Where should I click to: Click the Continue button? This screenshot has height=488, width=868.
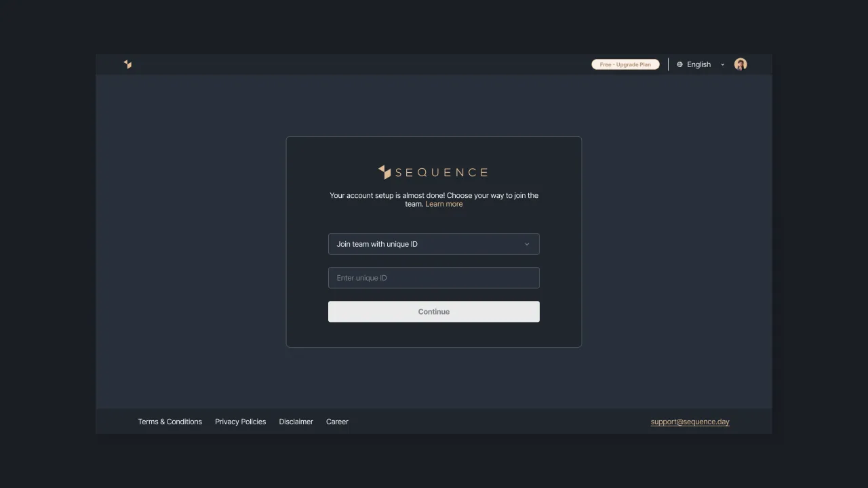434,312
